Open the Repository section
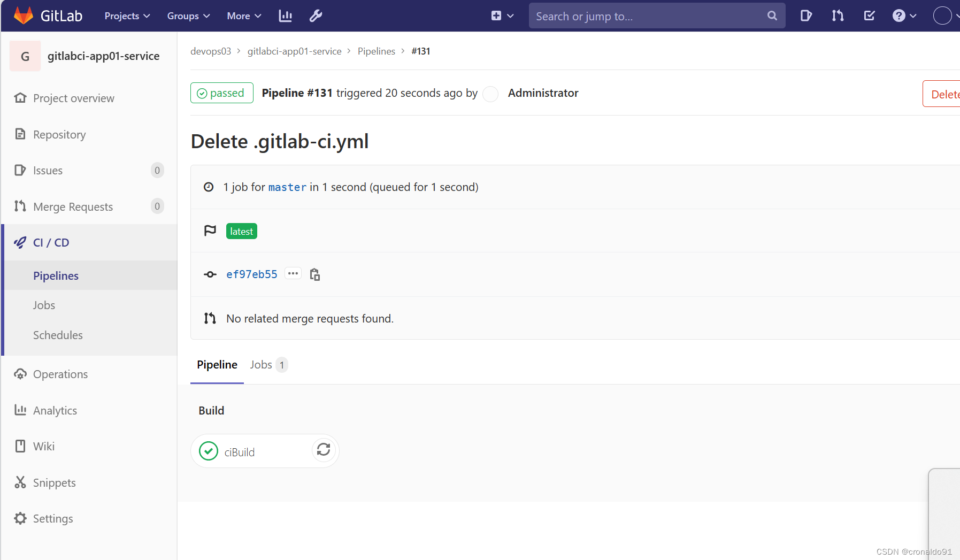Viewport: 960px width, 560px height. pyautogui.click(x=59, y=135)
